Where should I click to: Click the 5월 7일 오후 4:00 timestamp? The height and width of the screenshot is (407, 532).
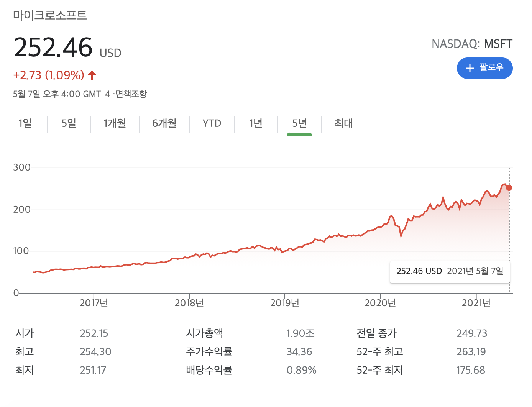[61, 94]
